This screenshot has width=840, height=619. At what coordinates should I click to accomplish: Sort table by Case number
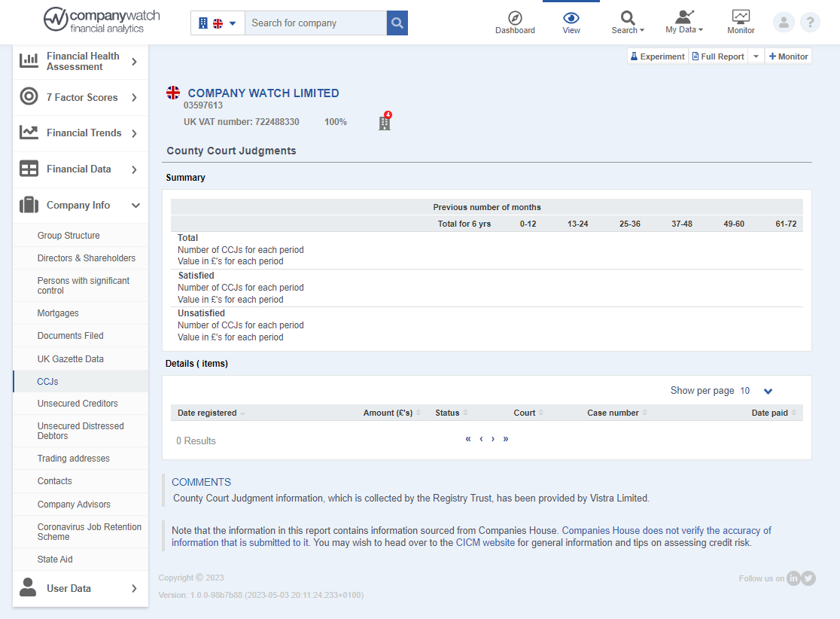point(617,413)
